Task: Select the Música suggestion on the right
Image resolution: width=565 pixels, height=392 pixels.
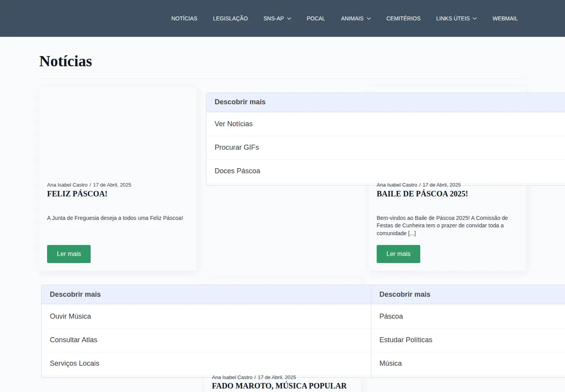Action: point(468,363)
